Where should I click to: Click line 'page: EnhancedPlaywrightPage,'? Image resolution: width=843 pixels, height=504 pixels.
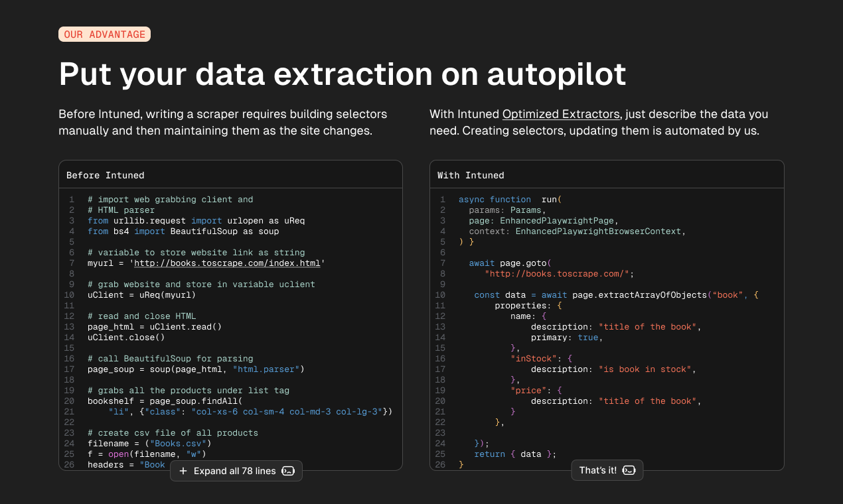coord(544,221)
